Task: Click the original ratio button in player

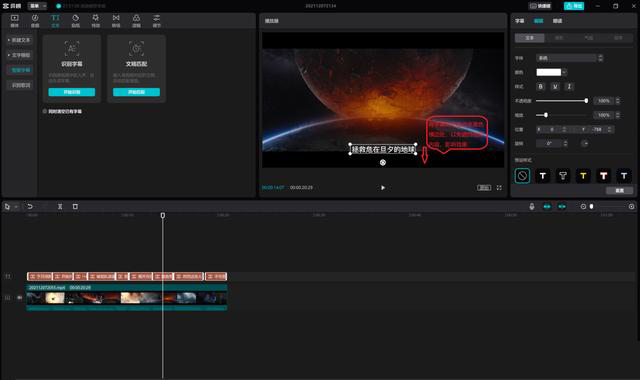Action: click(x=484, y=188)
